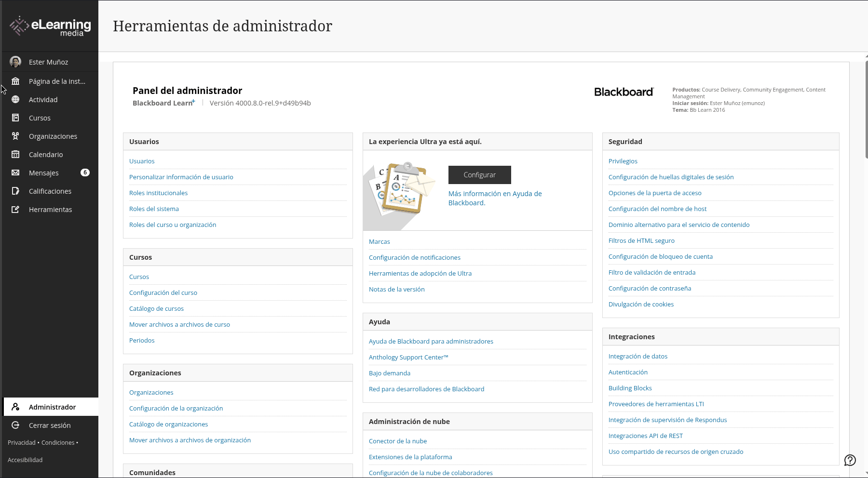This screenshot has height=478, width=868.
Task: Open Personalizar información de usuario
Action: tap(181, 177)
